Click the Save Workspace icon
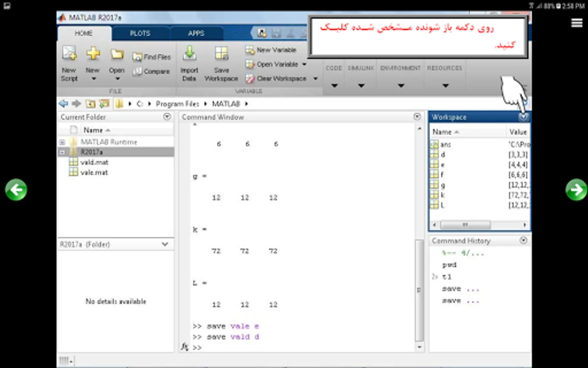Viewport: 588px width, 368px height. click(221, 54)
